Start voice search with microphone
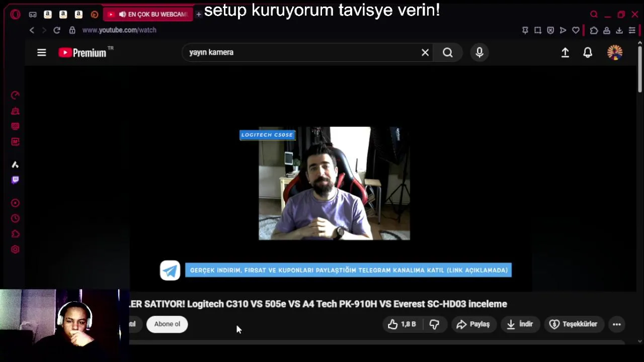 pos(479,52)
